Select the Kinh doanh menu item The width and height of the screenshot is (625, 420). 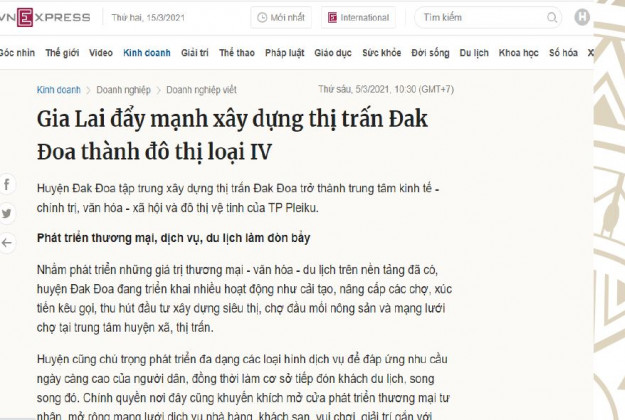(x=146, y=52)
